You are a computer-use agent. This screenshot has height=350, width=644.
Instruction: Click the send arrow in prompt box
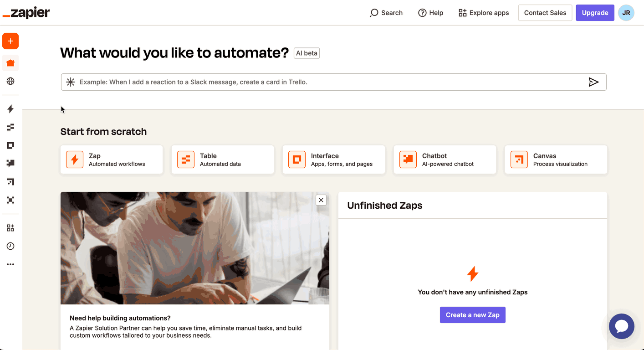click(x=593, y=82)
